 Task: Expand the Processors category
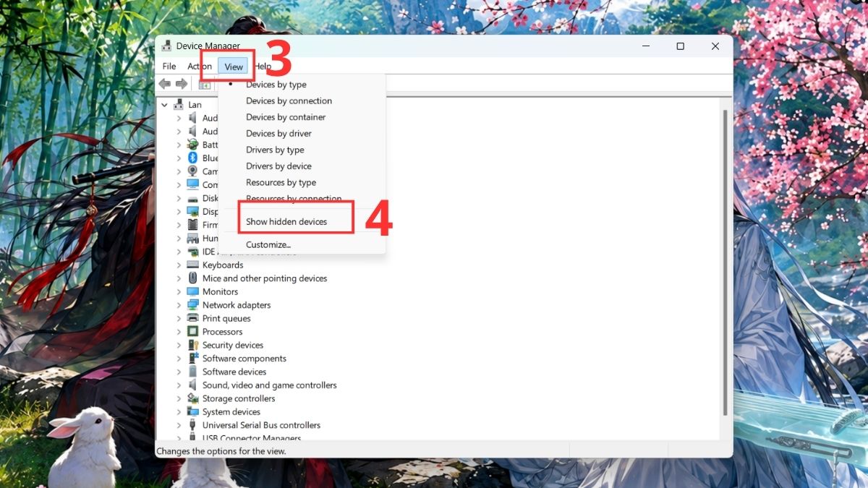tap(179, 332)
